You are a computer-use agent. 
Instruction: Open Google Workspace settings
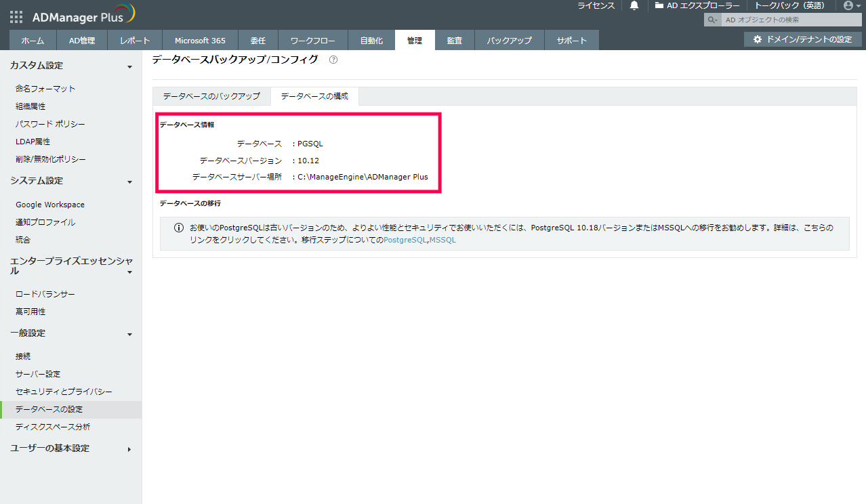click(50, 205)
